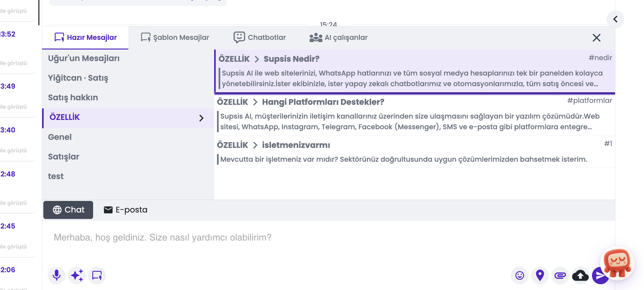Collapse side panel with left chevron

point(615,19)
